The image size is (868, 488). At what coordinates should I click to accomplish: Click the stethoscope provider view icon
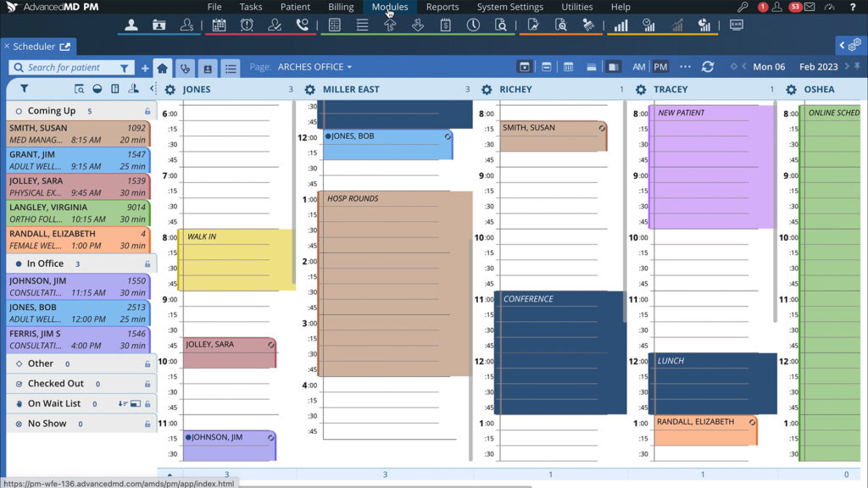coord(185,68)
